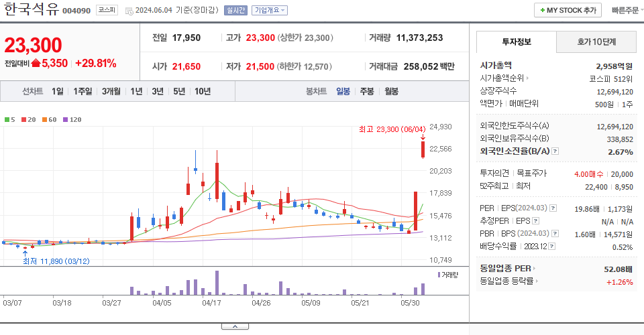
Task: Click the 52.08배 industry PER value
Action: point(618,269)
